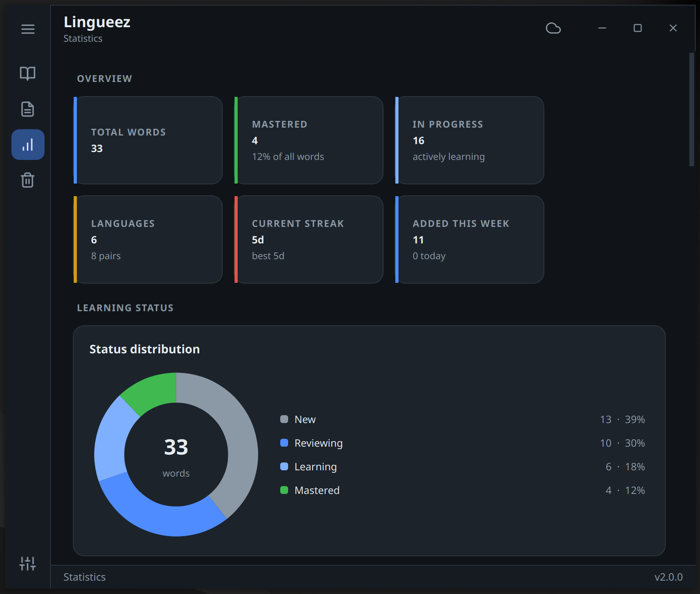The image size is (700, 594).
Task: Click the Learning legend label
Action: 316,467
